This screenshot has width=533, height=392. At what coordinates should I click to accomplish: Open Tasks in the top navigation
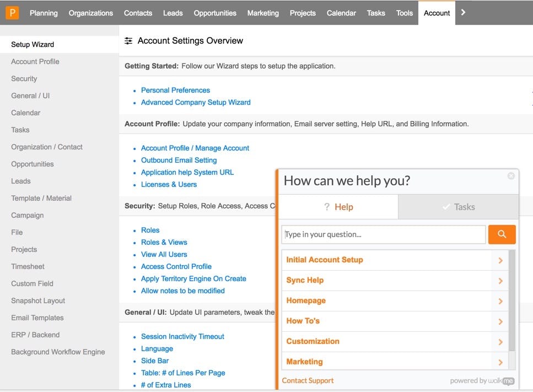pos(376,13)
